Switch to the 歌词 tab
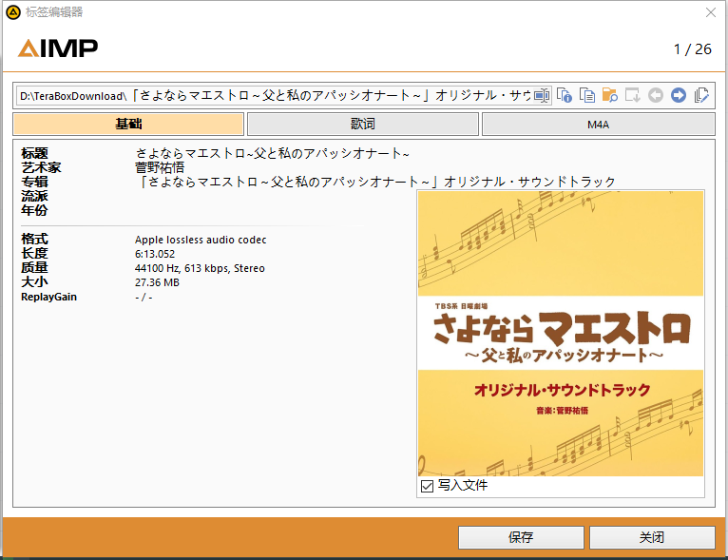Viewport: 728px width, 560px height. pos(363,125)
